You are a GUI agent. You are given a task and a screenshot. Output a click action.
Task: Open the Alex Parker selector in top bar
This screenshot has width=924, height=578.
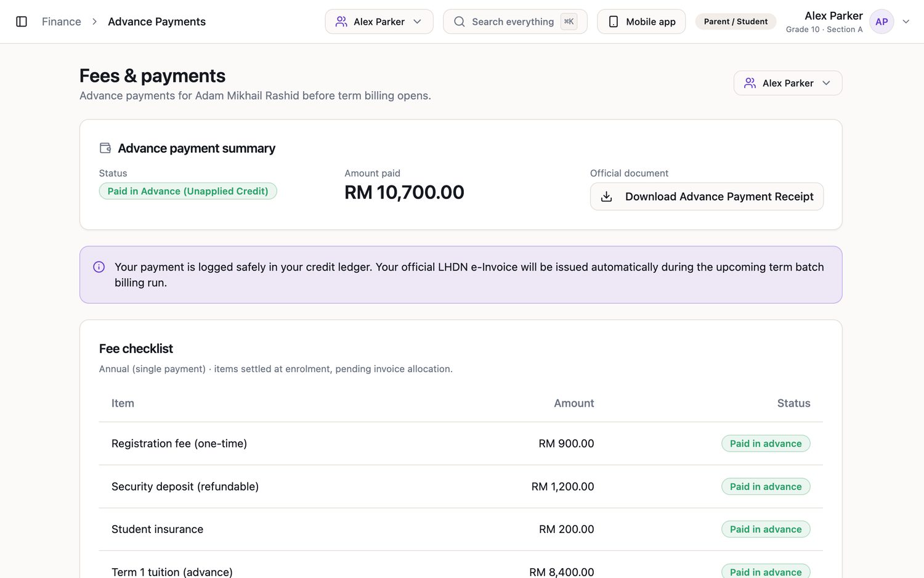tap(379, 22)
